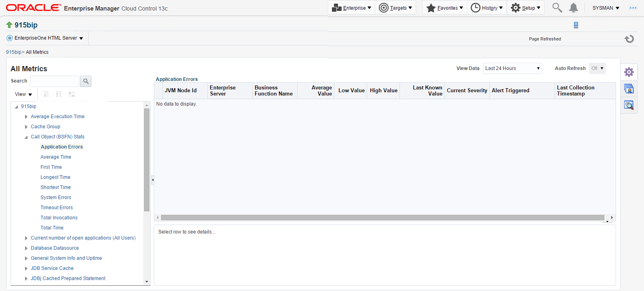Click the Enterprise Server column header
644x291 pixels.
point(230,91)
